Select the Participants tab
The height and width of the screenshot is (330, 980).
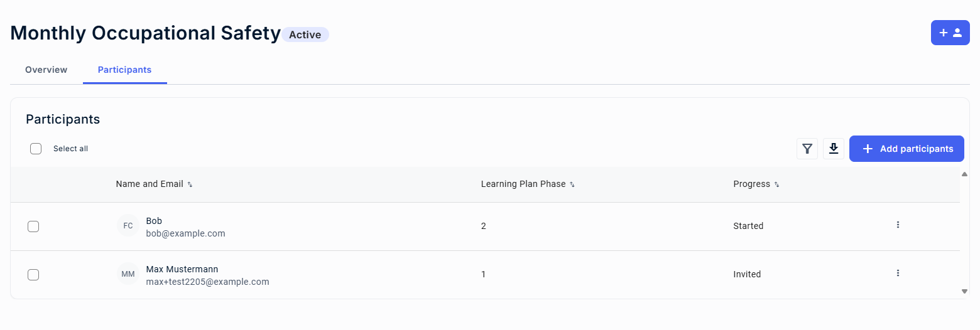pyautogui.click(x=124, y=70)
